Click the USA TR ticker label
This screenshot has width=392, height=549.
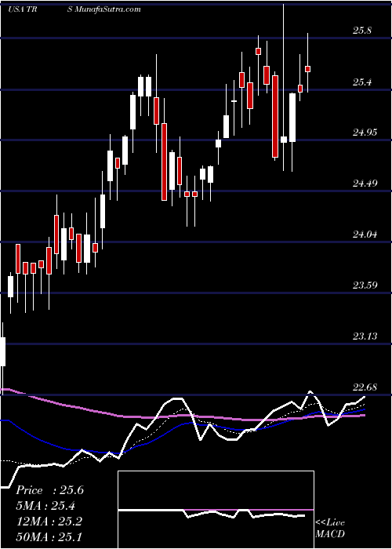pyautogui.click(x=23, y=9)
